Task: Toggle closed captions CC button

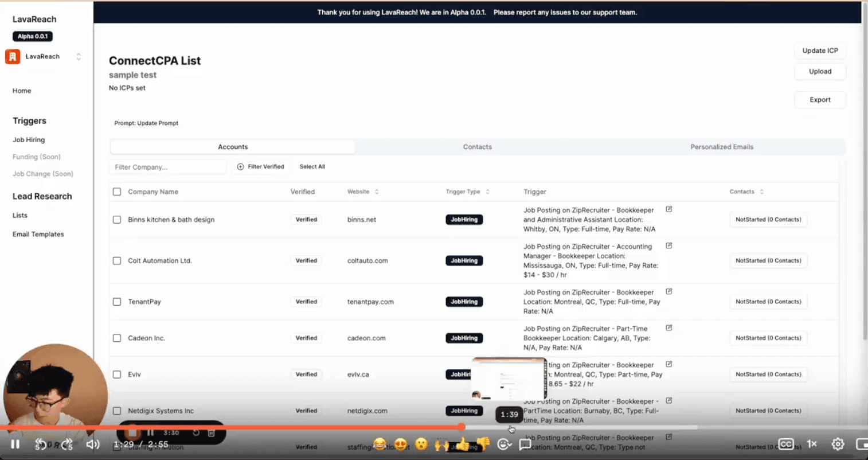Action: [x=786, y=444]
